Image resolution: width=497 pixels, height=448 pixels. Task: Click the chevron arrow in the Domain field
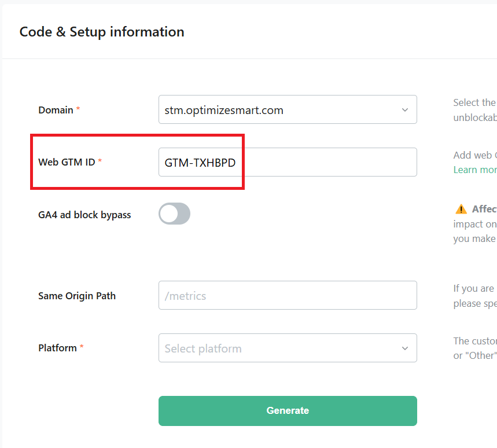tap(404, 110)
